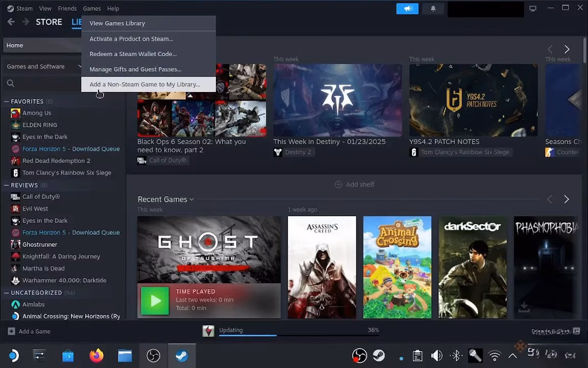Image resolution: width=588 pixels, height=368 pixels.
Task: Click the Add shelf button
Action: pos(354,184)
